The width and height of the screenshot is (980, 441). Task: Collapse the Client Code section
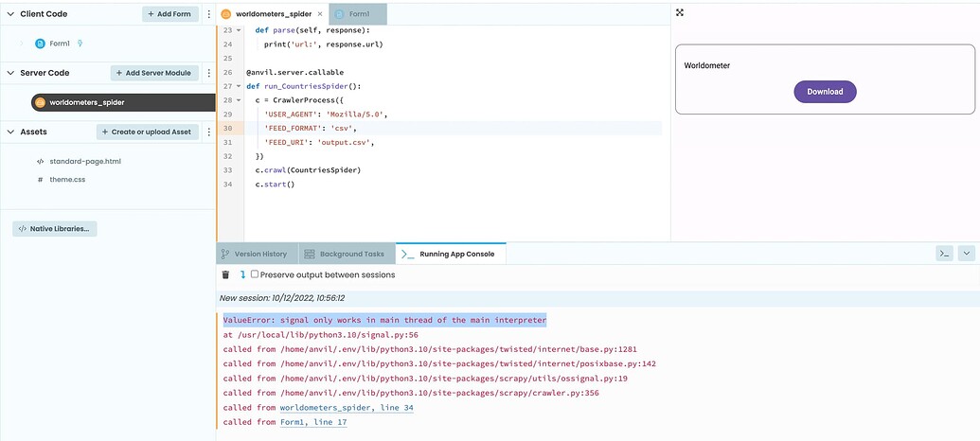click(10, 14)
